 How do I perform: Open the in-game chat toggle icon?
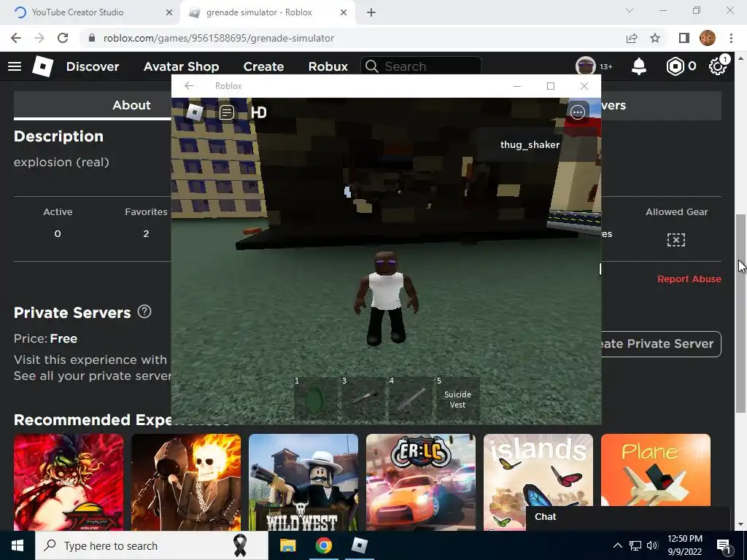(227, 112)
